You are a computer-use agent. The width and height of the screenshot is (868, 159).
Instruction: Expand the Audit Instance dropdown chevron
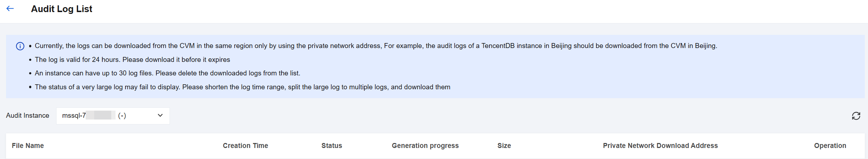(x=160, y=116)
